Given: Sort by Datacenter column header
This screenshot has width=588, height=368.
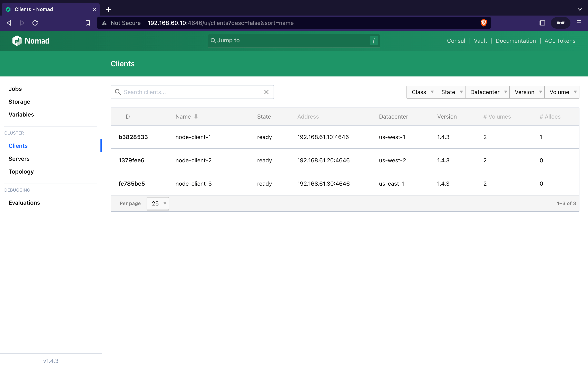Looking at the screenshot, I should click(393, 117).
